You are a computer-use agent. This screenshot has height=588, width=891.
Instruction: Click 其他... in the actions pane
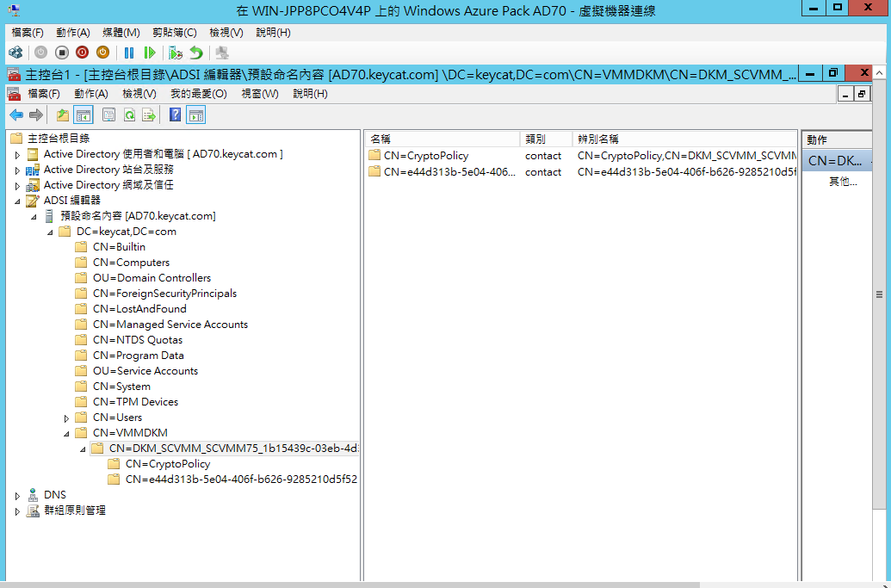[x=843, y=182]
